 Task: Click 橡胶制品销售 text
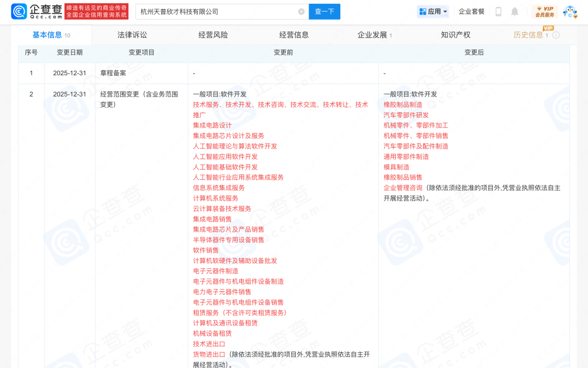403,178
